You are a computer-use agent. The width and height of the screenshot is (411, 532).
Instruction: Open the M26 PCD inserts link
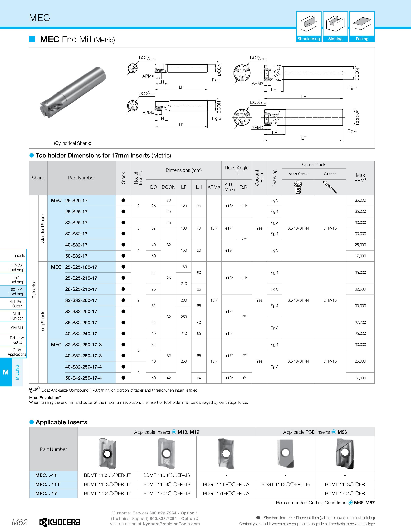342,432
